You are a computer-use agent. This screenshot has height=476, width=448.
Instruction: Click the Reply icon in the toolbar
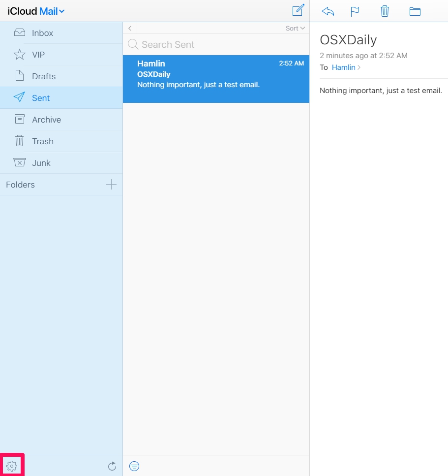(x=328, y=11)
